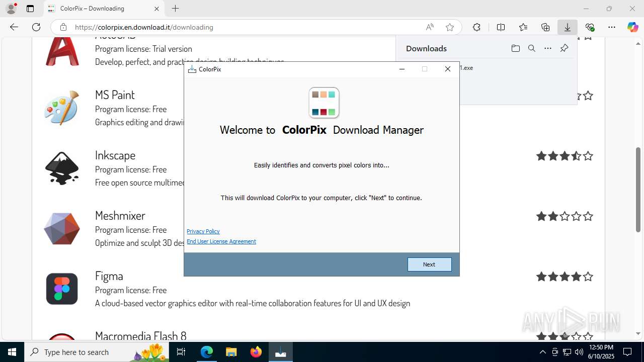Minimize the ColorPix installer window
This screenshot has width=644, height=362.
click(402, 69)
